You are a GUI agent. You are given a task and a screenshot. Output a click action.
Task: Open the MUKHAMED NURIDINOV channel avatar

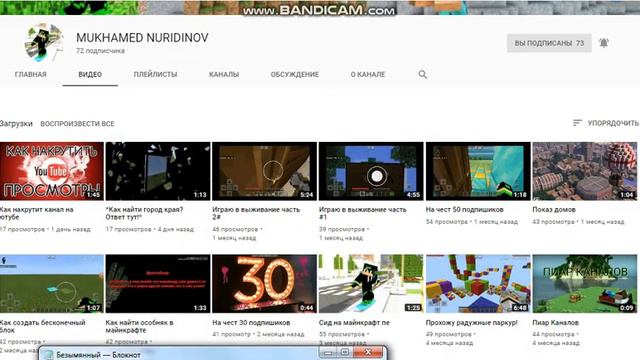44,43
